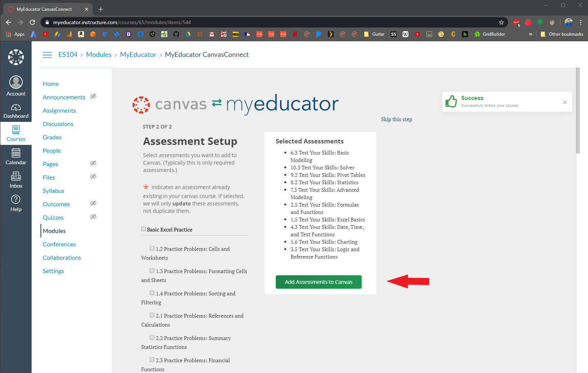Open the Google Drive bookmark
This screenshot has height=373, width=588.
(x=188, y=34)
